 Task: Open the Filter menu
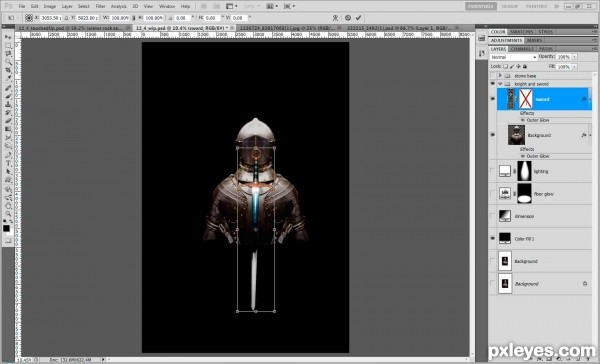[x=100, y=6]
